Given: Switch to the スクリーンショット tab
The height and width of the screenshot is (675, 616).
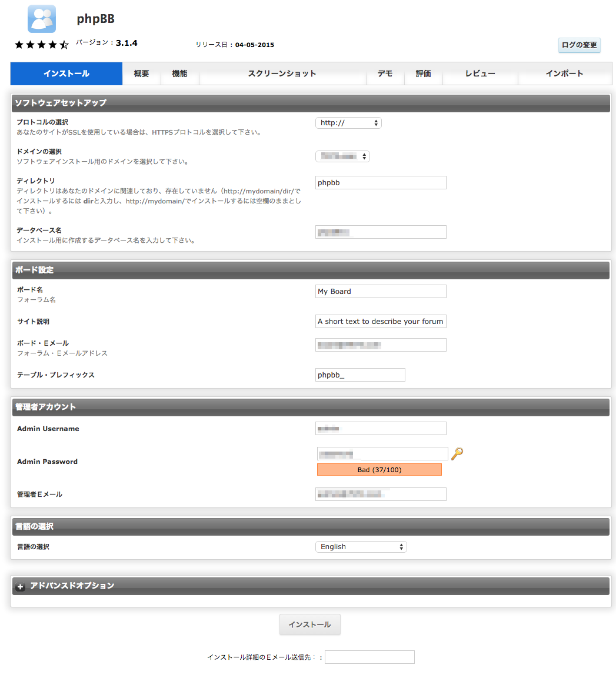Looking at the screenshot, I should click(x=282, y=74).
